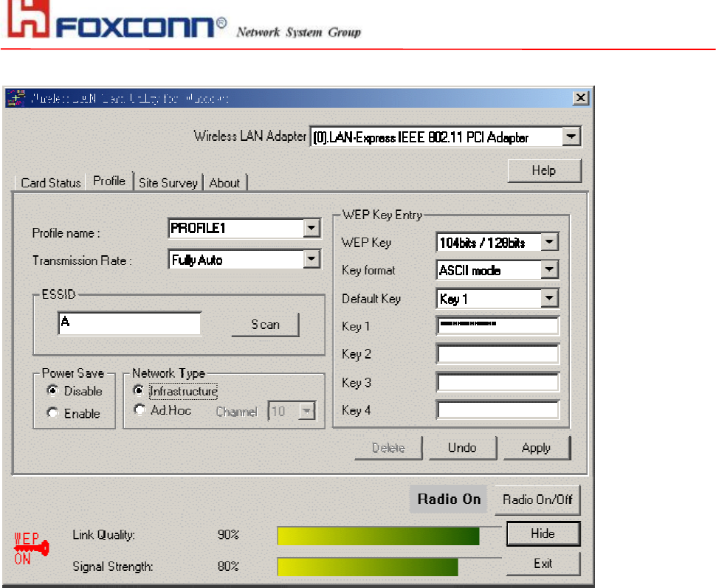Apply the profile settings
The height and width of the screenshot is (588, 716).
(537, 448)
